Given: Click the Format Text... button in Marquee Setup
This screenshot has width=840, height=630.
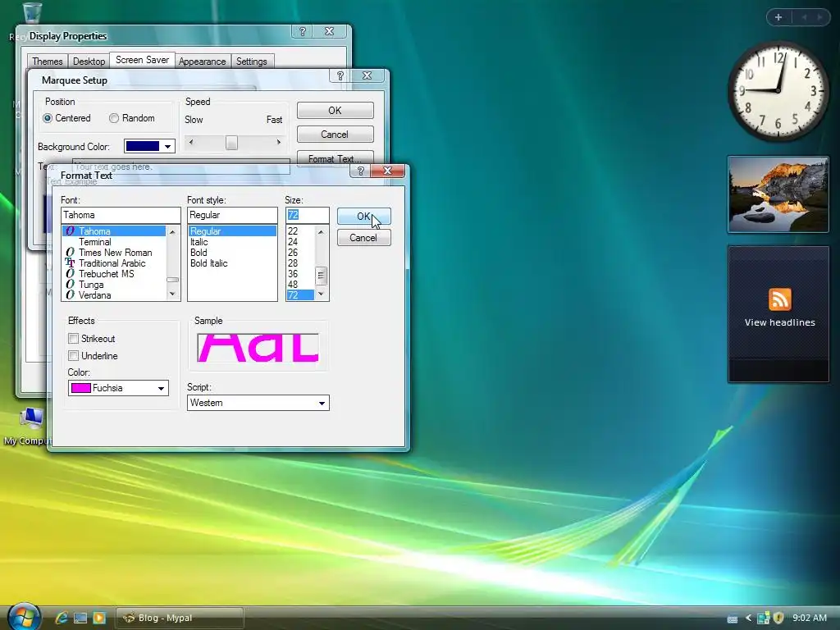Looking at the screenshot, I should click(335, 158).
